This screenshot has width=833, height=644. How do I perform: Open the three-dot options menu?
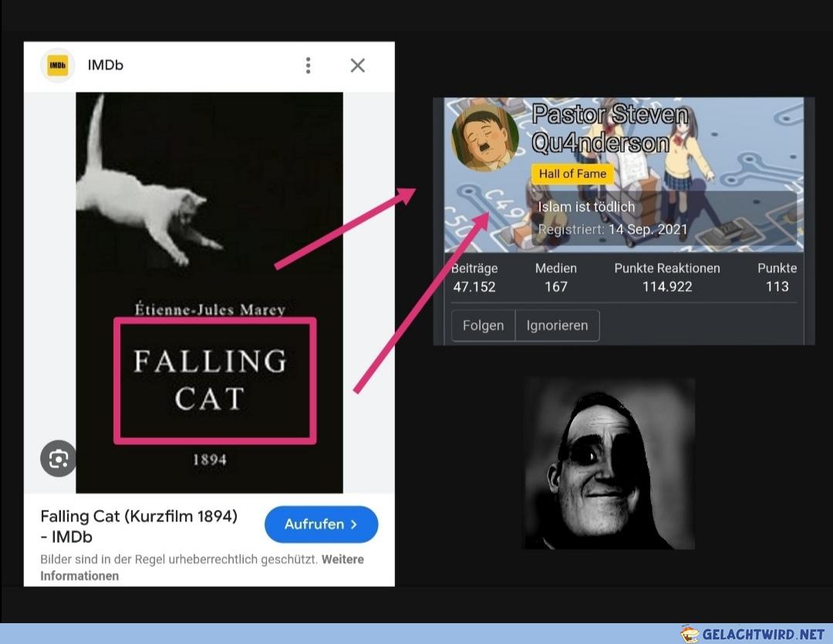click(x=308, y=66)
